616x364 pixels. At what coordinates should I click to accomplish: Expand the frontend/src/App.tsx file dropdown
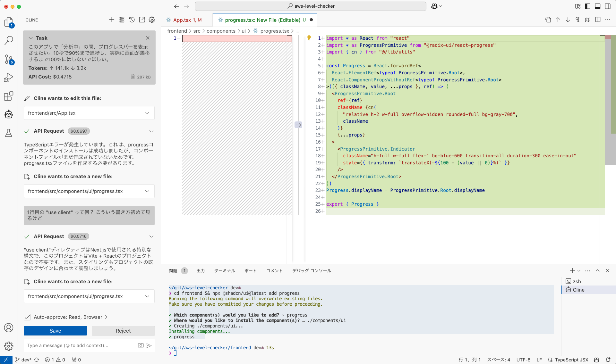147,113
